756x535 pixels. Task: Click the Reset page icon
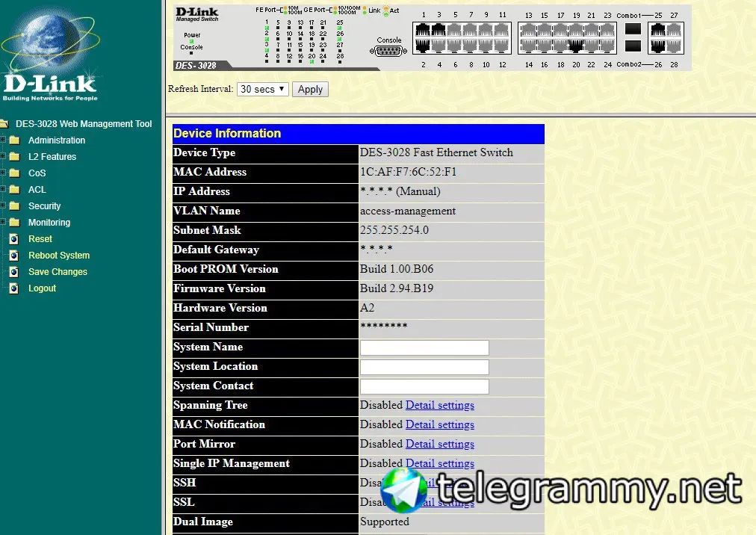[14, 239]
